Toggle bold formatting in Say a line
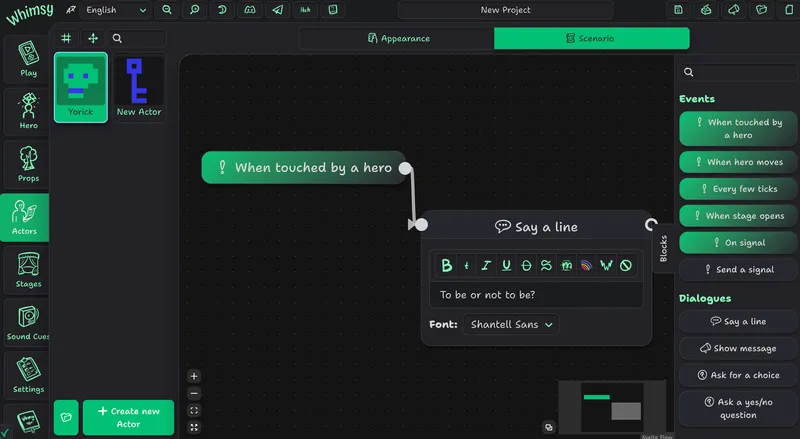The image size is (800, 439). click(x=446, y=265)
